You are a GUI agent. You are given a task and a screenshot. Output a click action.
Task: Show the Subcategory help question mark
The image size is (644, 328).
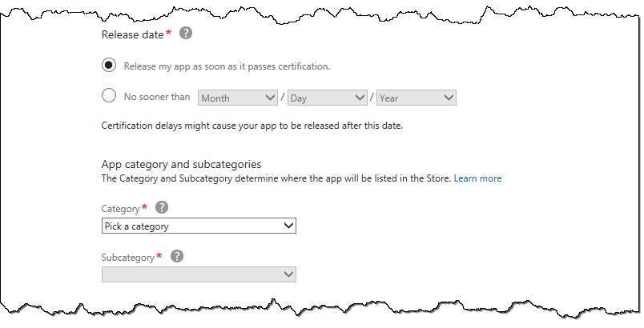177,257
